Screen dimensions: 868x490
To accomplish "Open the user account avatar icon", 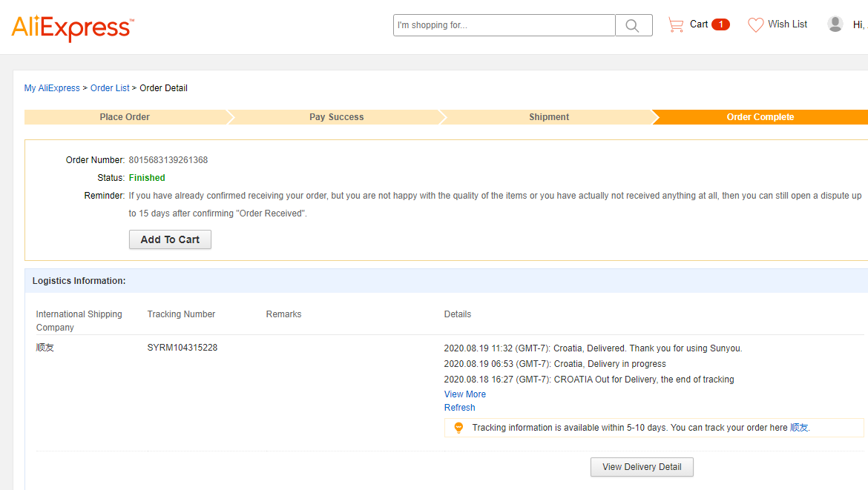I will [x=835, y=24].
